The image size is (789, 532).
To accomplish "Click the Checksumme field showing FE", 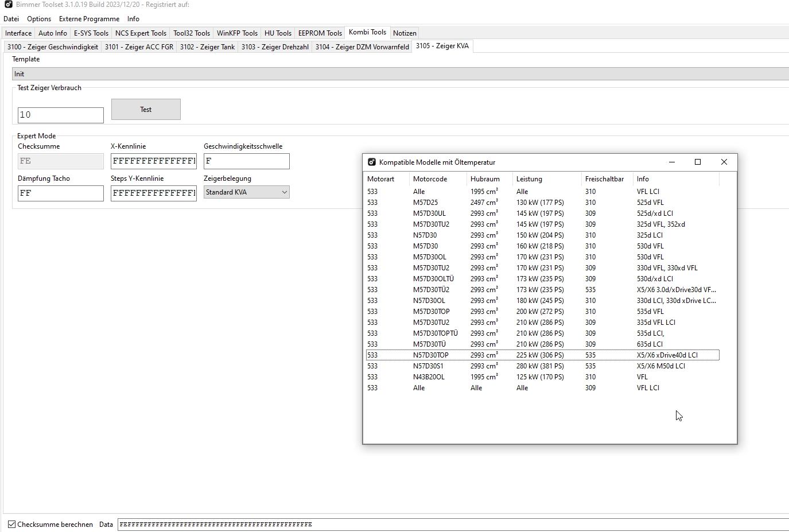I will pos(61,161).
